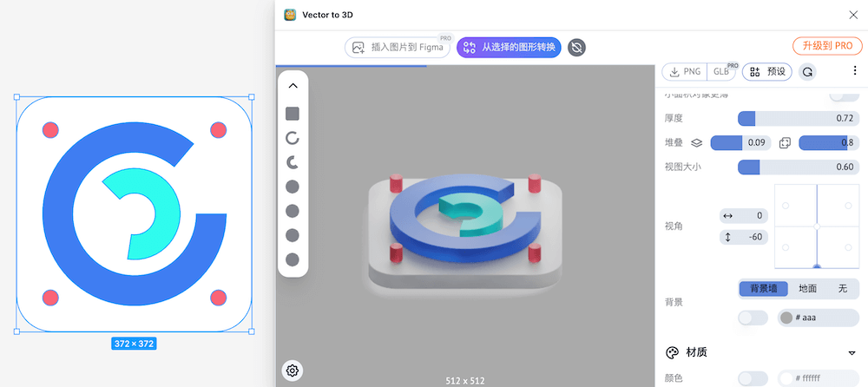Screen dimensions: 868x387
Task: Collapse the shape layer list with the up chevron
Action: 293,86
